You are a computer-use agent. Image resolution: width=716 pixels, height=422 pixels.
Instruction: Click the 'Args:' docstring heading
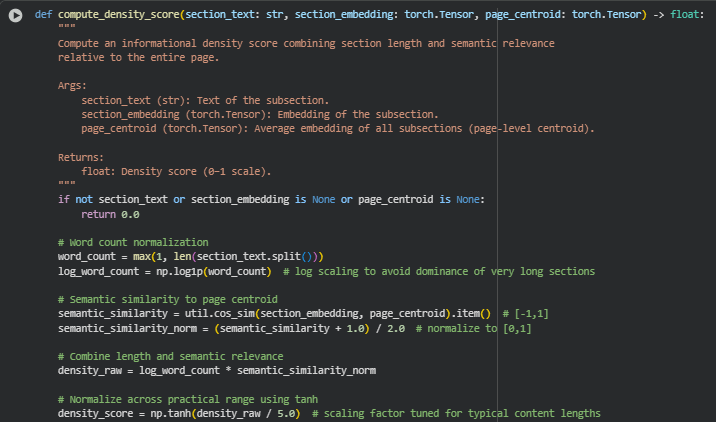point(72,86)
